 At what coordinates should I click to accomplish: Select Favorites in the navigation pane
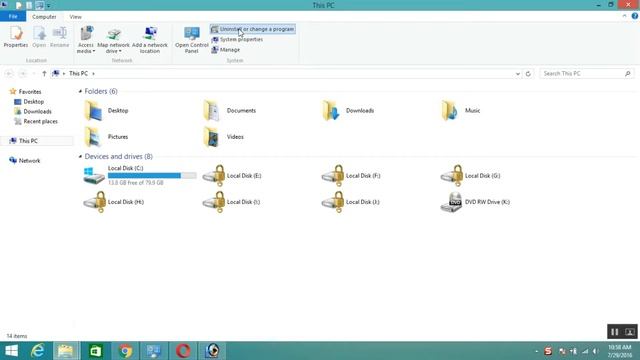point(25,91)
